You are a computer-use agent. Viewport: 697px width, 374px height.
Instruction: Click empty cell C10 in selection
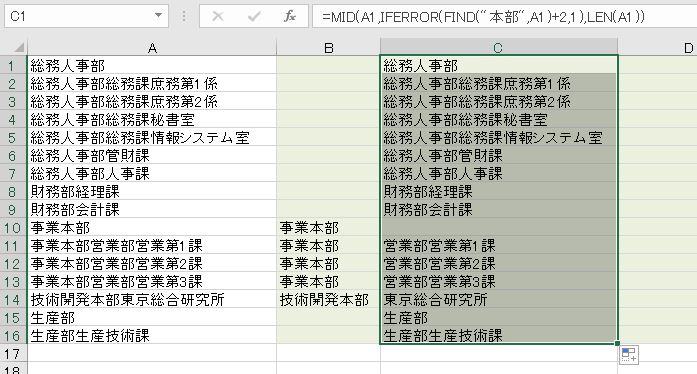[499, 228]
